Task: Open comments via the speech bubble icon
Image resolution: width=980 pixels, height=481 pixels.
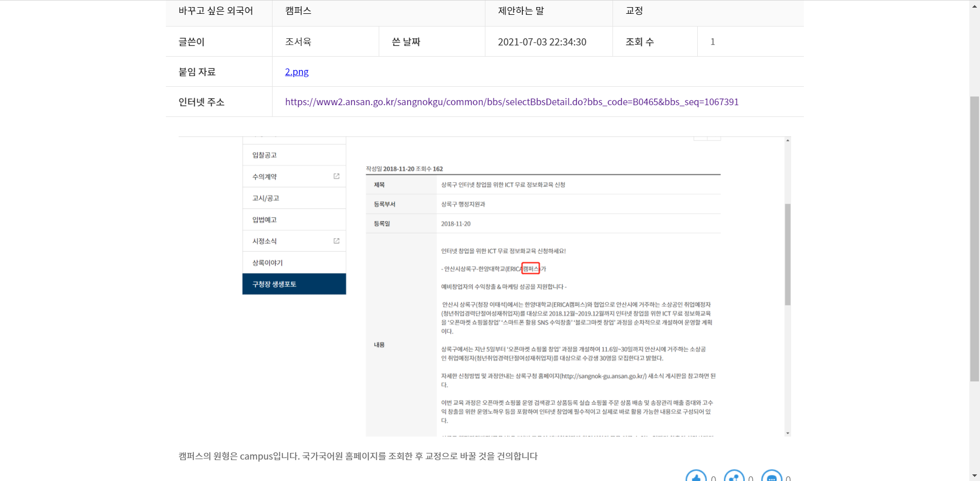Action: point(771,476)
